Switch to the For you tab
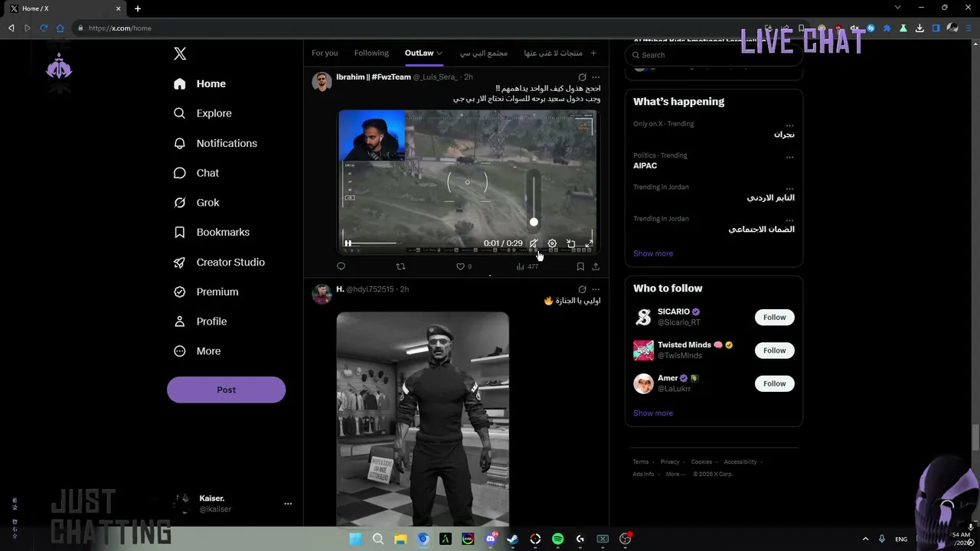 (x=325, y=53)
